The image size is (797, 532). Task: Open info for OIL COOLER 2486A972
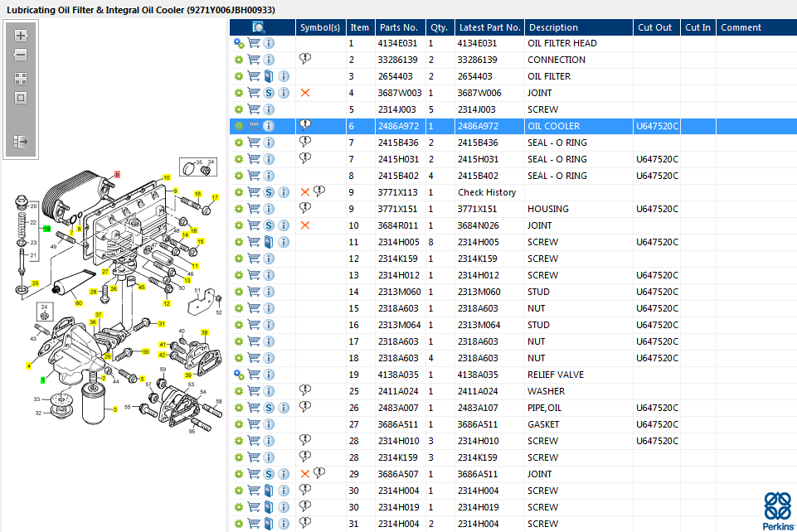click(x=269, y=126)
